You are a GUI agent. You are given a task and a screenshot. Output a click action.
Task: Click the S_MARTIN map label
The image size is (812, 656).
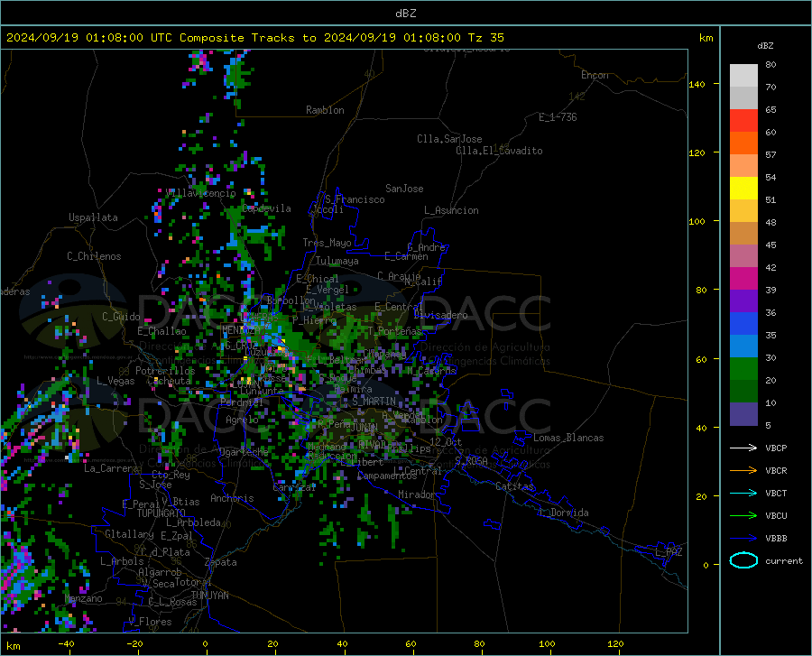tap(374, 402)
